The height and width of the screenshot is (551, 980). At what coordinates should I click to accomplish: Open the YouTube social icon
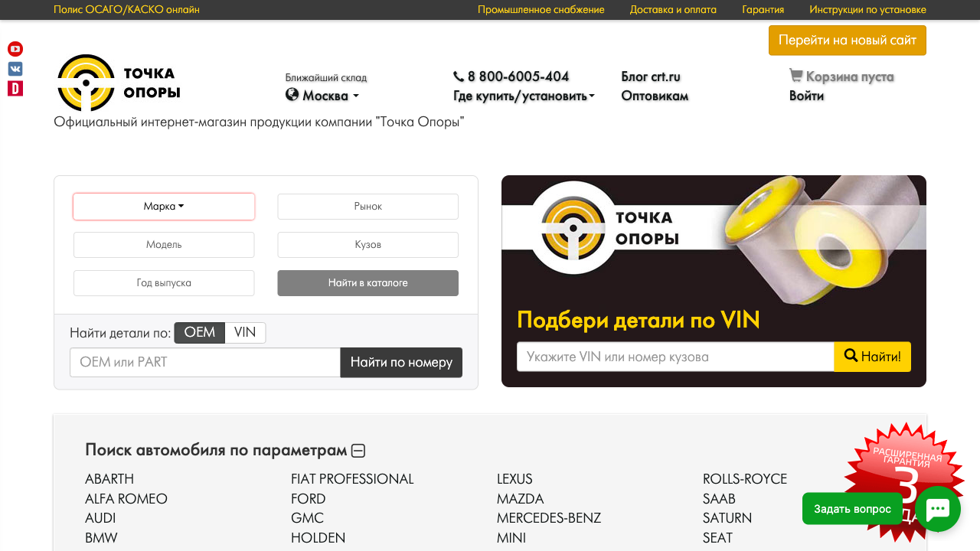pyautogui.click(x=15, y=49)
